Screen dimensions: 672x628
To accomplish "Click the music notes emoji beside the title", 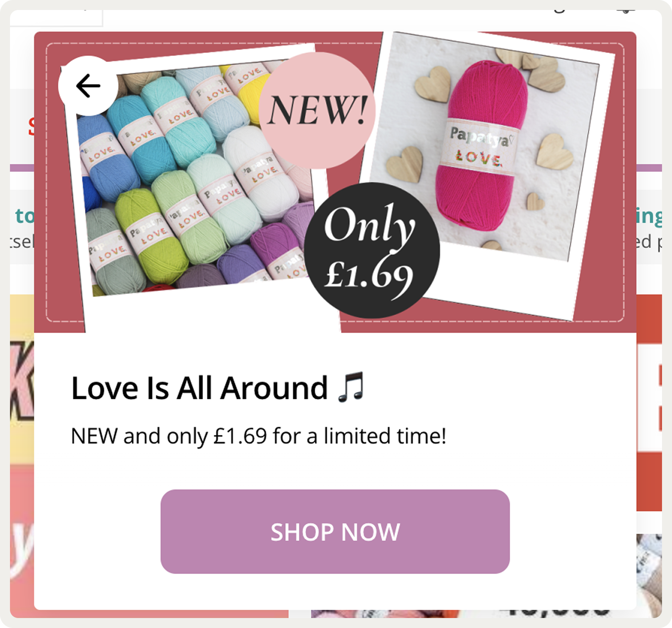I will pos(351,387).
